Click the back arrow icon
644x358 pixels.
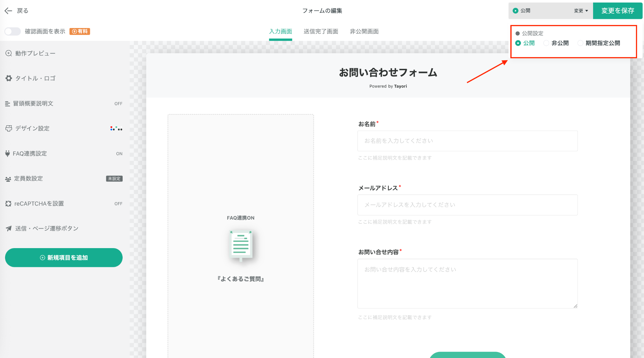[x=8, y=11]
